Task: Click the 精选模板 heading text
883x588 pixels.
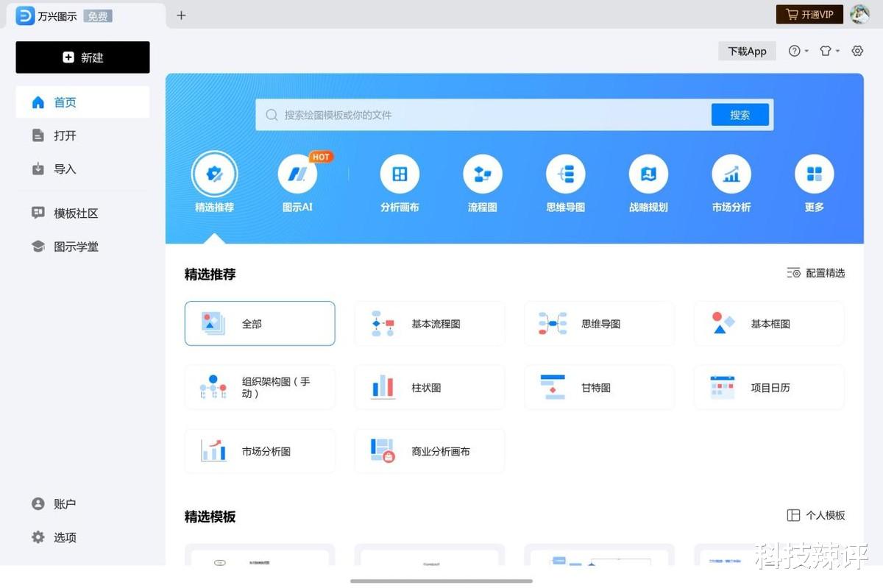Action: coord(210,517)
